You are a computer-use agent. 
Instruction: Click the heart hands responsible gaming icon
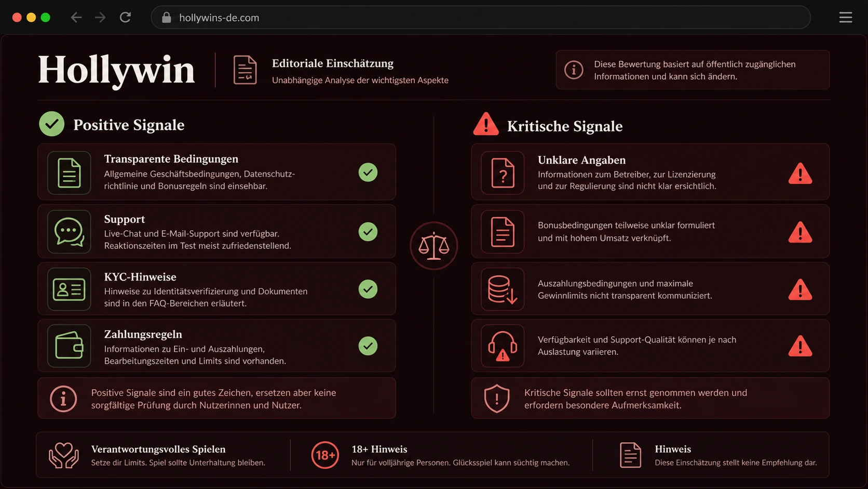coord(64,455)
